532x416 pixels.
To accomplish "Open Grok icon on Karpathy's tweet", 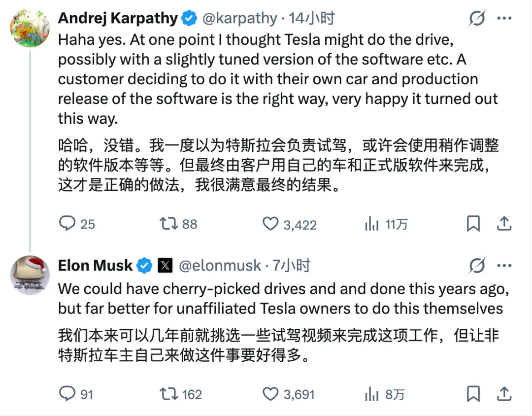I will pyautogui.click(x=476, y=19).
